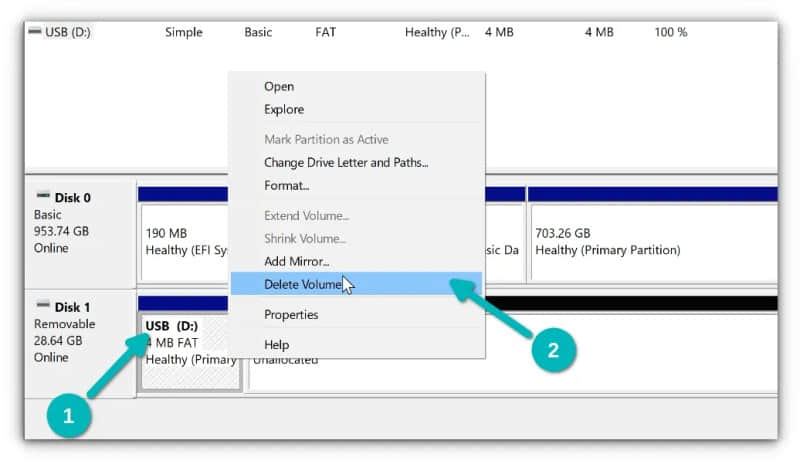Viewport: 800px width, 464px height.
Task: Select the USB (D:) 4 MB FAT partition
Action: click(190, 352)
